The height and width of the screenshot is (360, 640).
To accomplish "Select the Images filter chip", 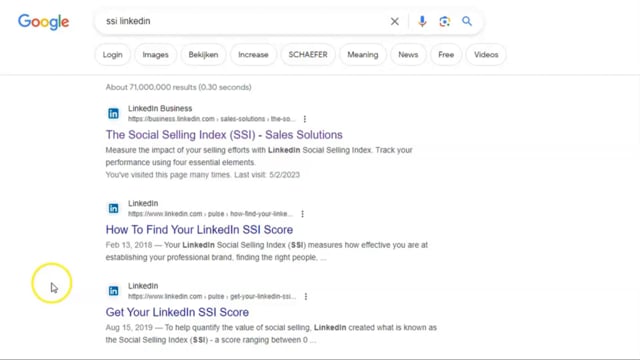I will (x=155, y=54).
